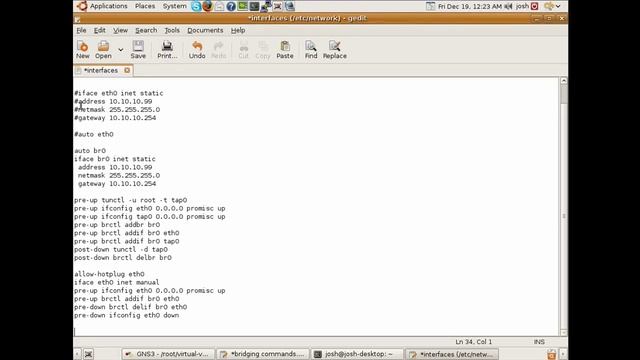
Task: Open the File menu
Action: [81, 30]
